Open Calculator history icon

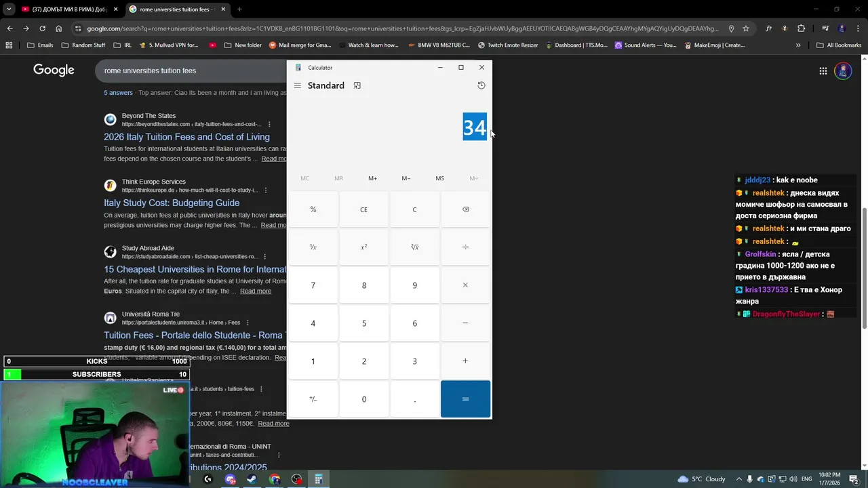pyautogui.click(x=481, y=85)
